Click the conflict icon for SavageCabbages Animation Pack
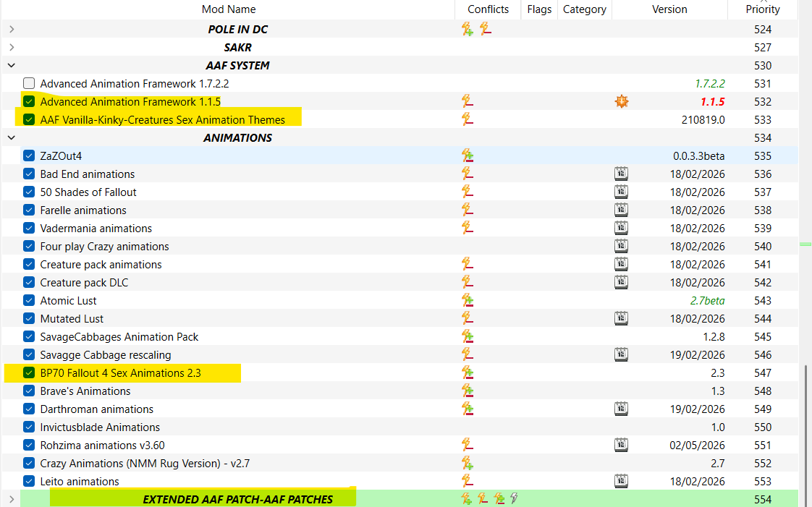The height and width of the screenshot is (507, 812). pyautogui.click(x=468, y=337)
